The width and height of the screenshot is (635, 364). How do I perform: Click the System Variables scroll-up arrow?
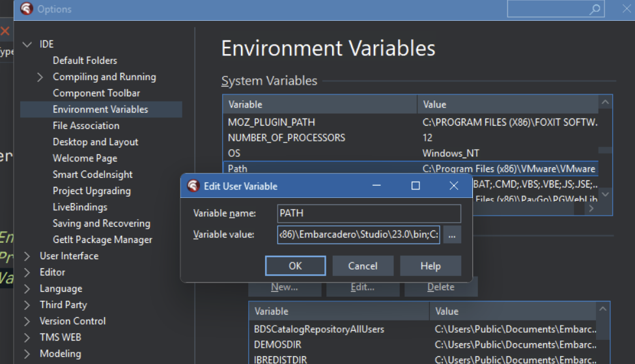pos(605,102)
